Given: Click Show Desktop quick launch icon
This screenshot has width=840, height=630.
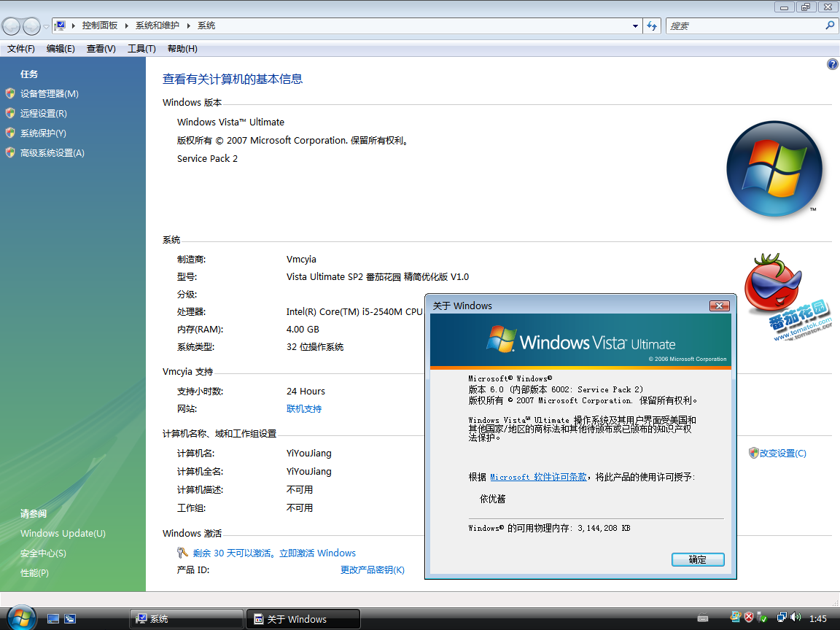Looking at the screenshot, I should pyautogui.click(x=53, y=619).
